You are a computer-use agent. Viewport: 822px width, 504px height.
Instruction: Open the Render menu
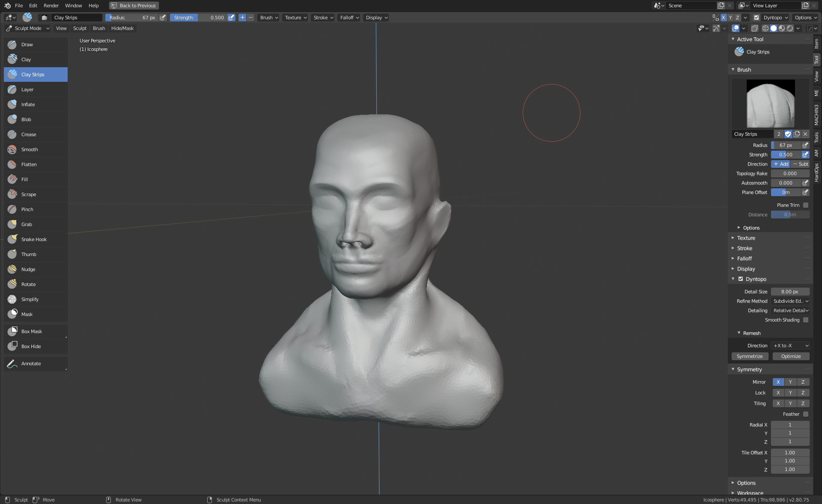(x=51, y=6)
